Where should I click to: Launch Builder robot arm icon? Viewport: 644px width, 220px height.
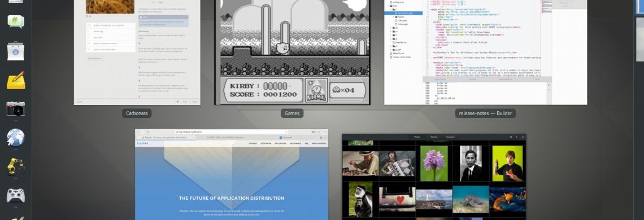point(16,166)
